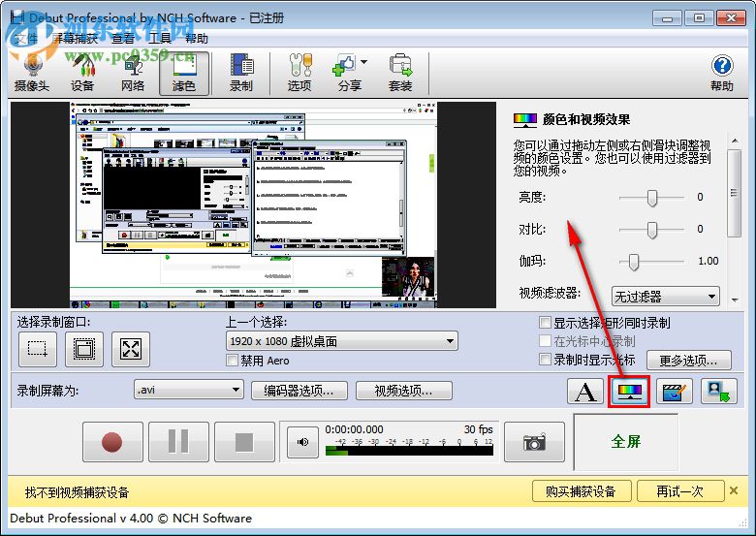Click the effects panel scrollbar thumb
The height and width of the screenshot is (536, 756).
(x=735, y=193)
